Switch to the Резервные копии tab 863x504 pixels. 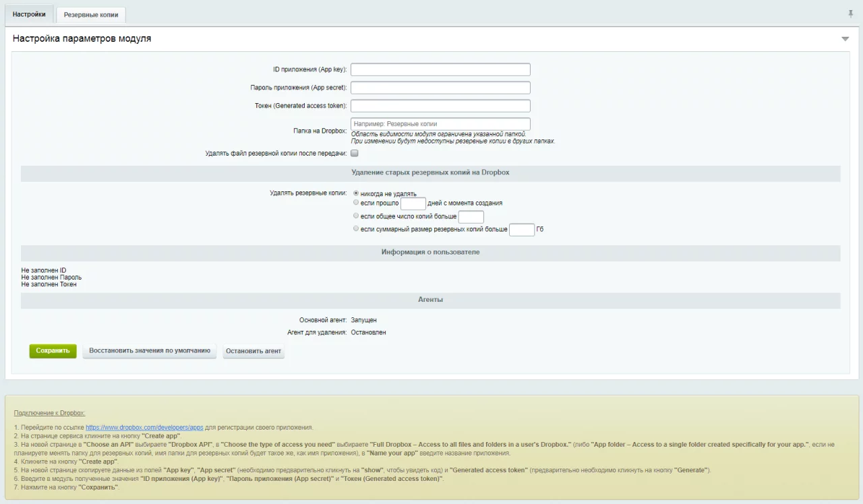click(x=90, y=15)
